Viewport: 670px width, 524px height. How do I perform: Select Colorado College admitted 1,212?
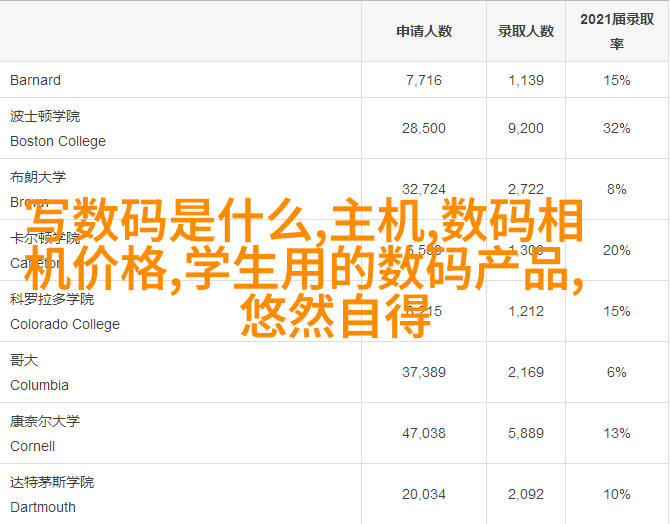coord(526,311)
